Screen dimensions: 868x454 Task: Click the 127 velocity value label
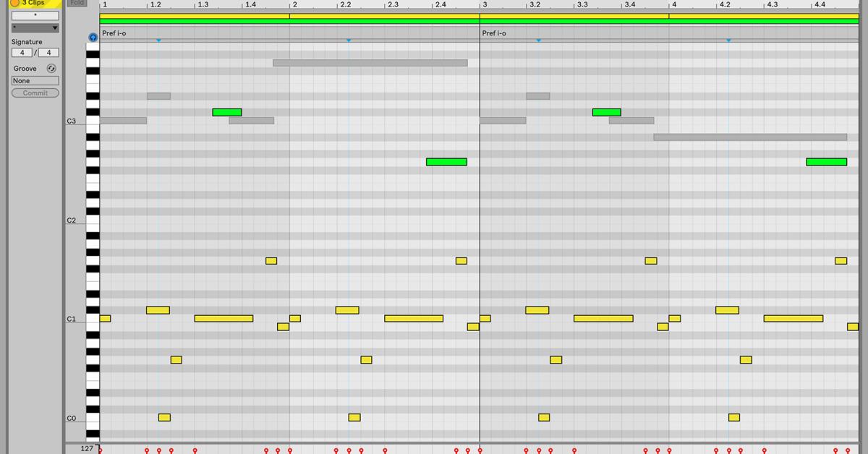point(87,449)
